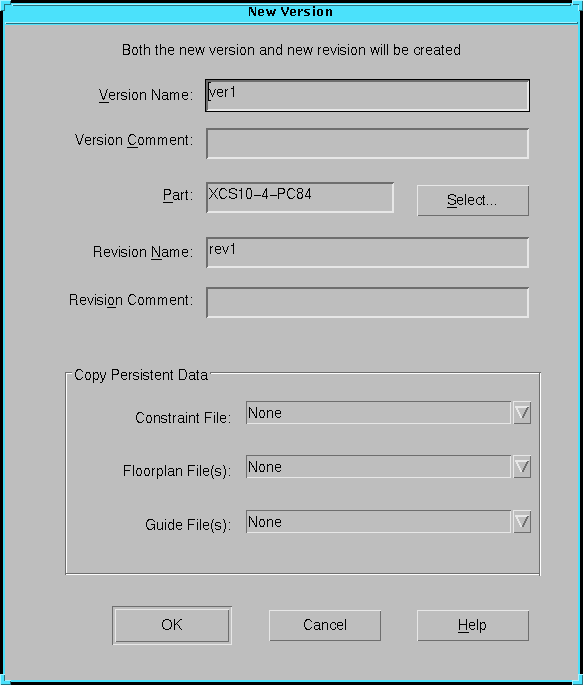
Task: Click the Select... button next to Part
Action: pyautogui.click(x=473, y=201)
